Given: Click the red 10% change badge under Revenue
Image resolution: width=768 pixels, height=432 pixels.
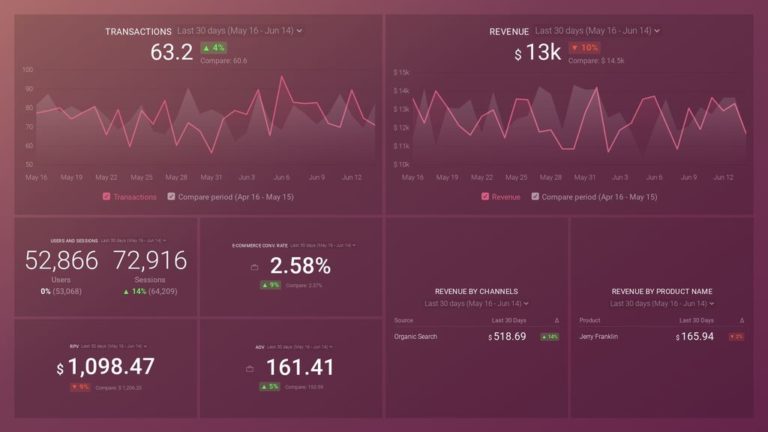Looking at the screenshot, I should click(583, 47).
